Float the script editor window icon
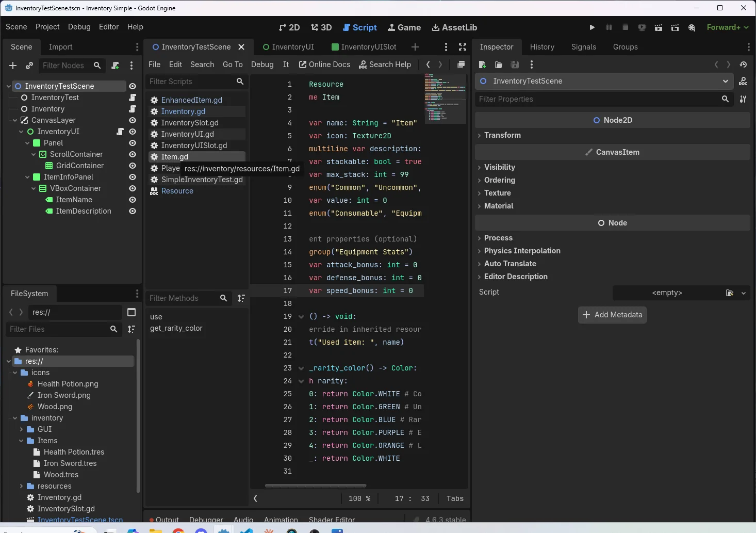Image resolution: width=756 pixels, height=533 pixels. pyautogui.click(x=461, y=64)
